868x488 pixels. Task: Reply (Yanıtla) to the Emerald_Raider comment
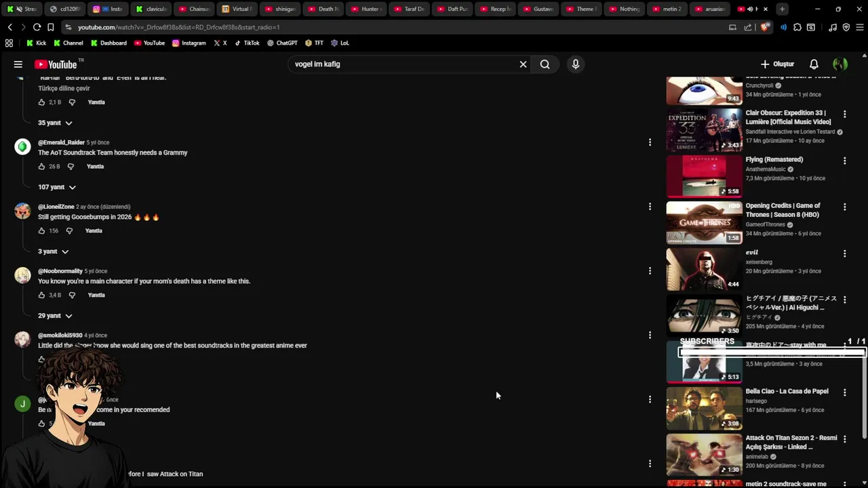pos(95,167)
